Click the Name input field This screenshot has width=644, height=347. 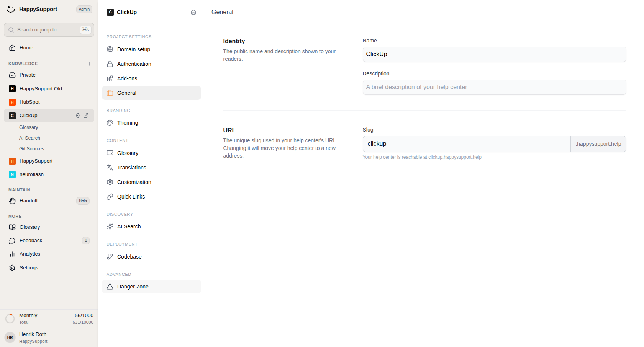coord(494,54)
